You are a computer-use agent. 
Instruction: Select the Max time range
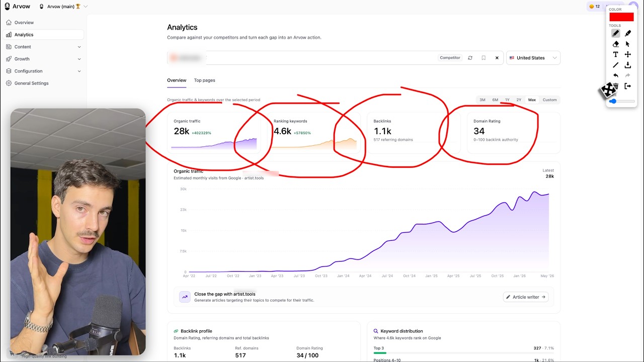pyautogui.click(x=532, y=100)
